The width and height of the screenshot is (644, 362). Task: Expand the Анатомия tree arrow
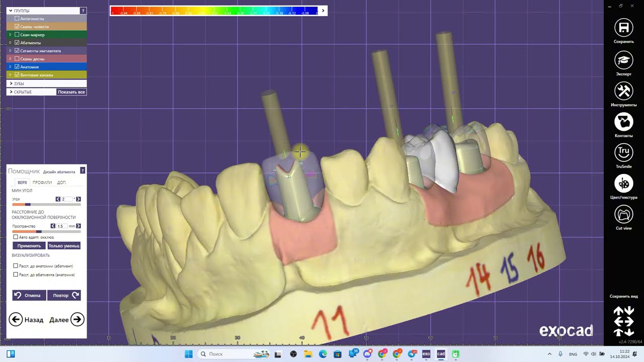(10, 67)
